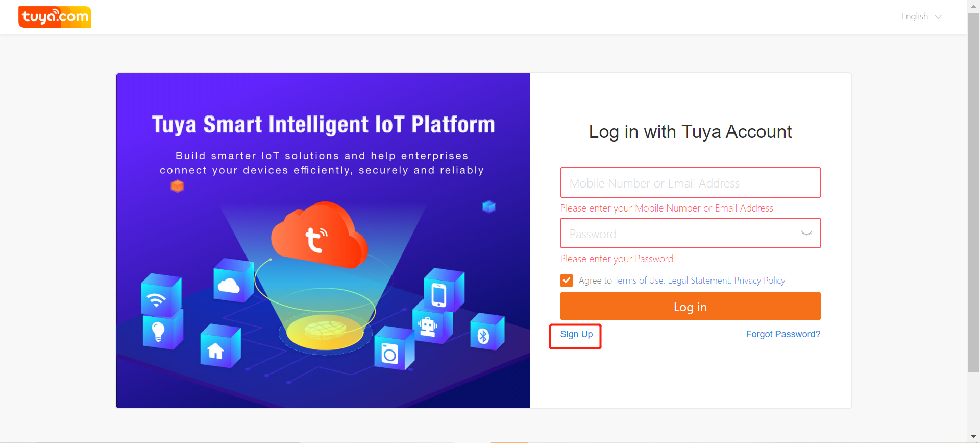This screenshot has height=443, width=980.
Task: Click Forgot Password?
Action: pos(782,334)
